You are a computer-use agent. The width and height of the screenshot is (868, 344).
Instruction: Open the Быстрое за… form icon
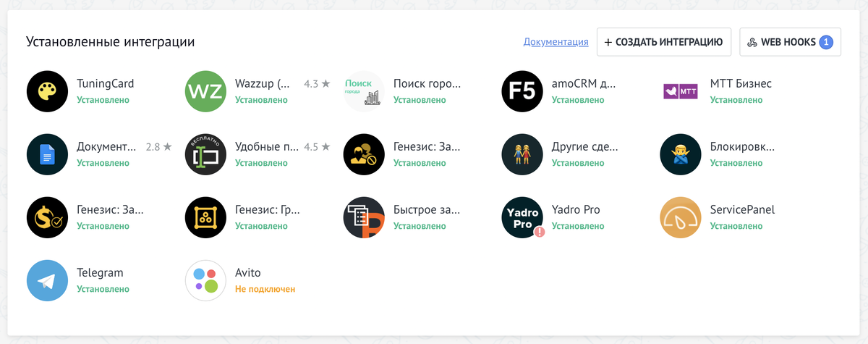click(x=364, y=217)
